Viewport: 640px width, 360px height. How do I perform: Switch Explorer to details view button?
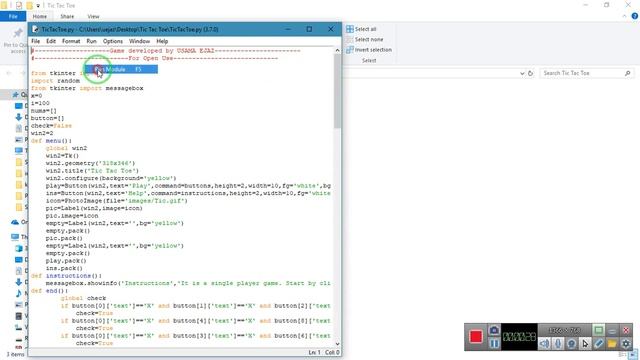(x=622, y=355)
